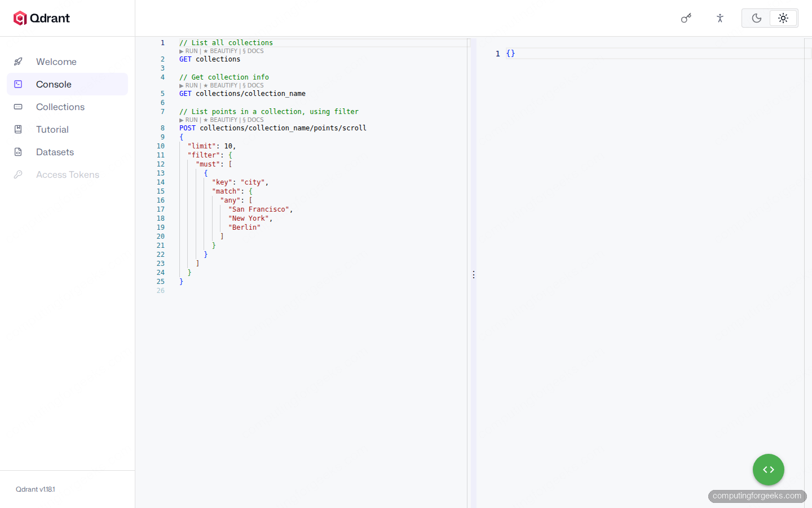Image resolution: width=812 pixels, height=508 pixels.
Task: Click the '// List points in a collection' comment
Action: (269, 112)
